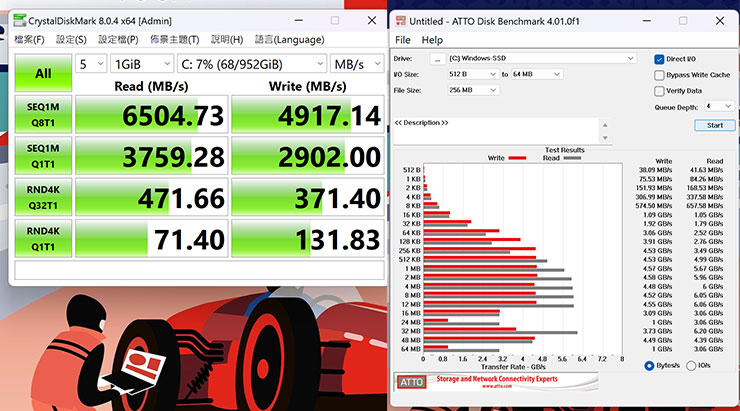The height and width of the screenshot is (411, 740).
Task: Click the red Write legend swatch in ATTO
Action: click(517, 158)
